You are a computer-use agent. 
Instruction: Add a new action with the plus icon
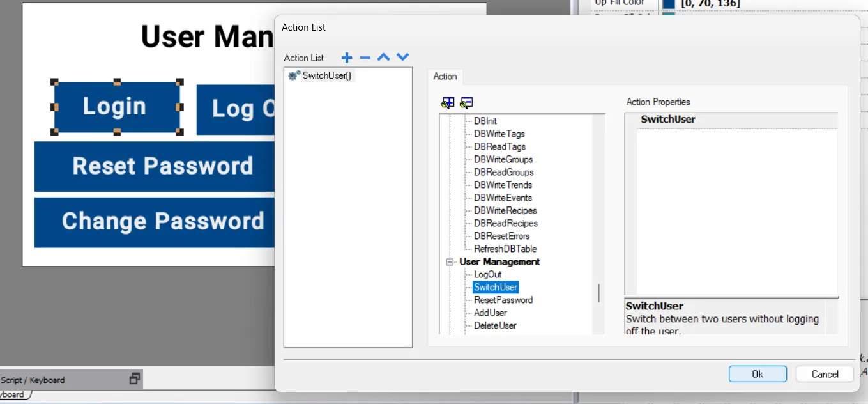(x=347, y=58)
